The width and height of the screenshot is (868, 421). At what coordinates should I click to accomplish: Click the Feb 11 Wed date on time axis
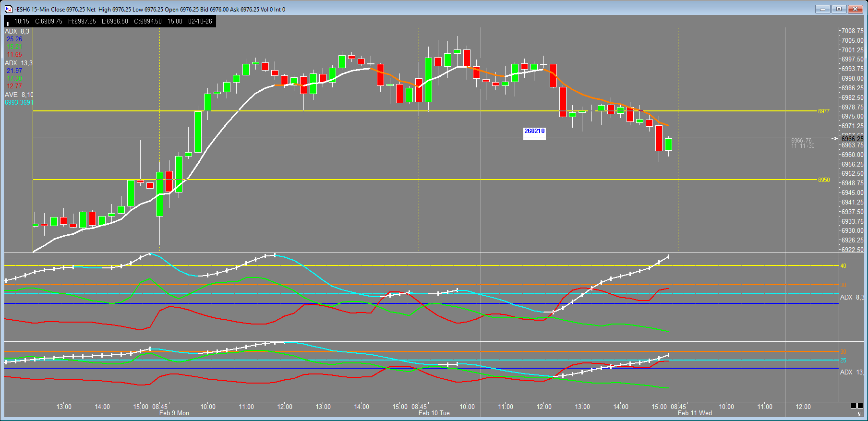pyautogui.click(x=695, y=413)
